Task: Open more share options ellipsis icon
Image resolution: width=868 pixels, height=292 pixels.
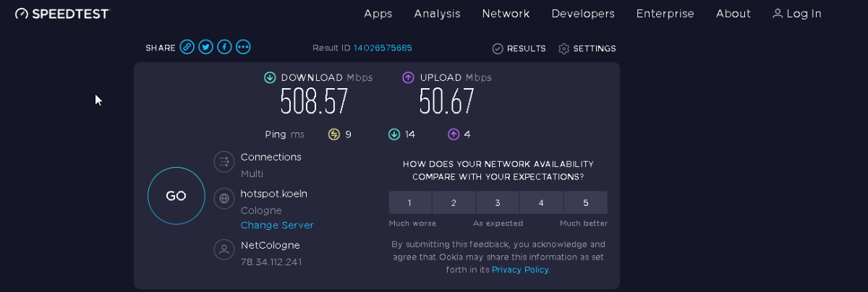Action: pyautogui.click(x=243, y=47)
